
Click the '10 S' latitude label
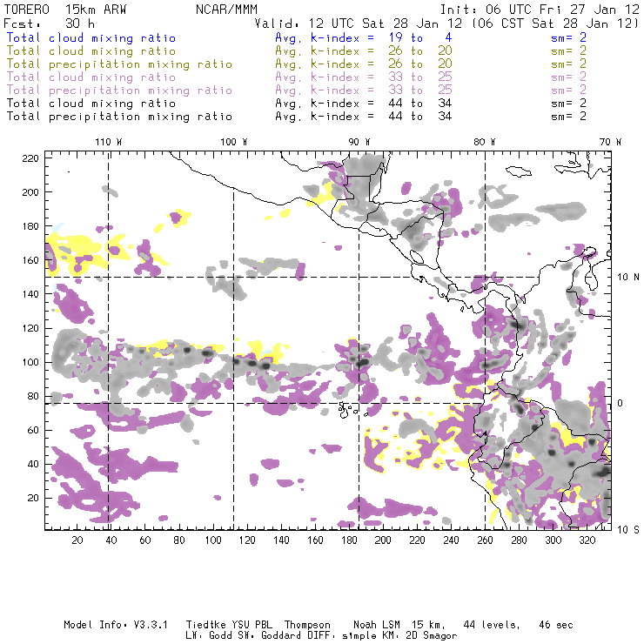[x=628, y=530]
